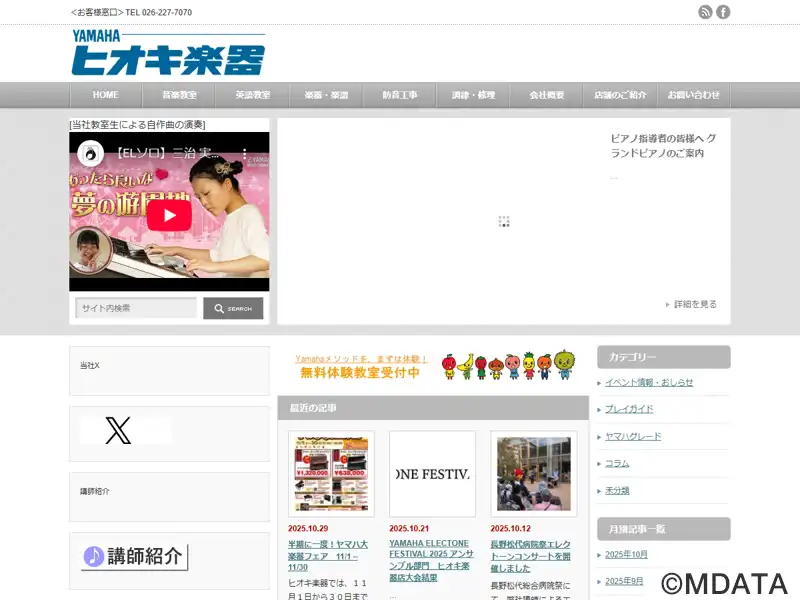Click the ヒオキ楽器 Yamaha logo
800x600 pixels.
168,53
